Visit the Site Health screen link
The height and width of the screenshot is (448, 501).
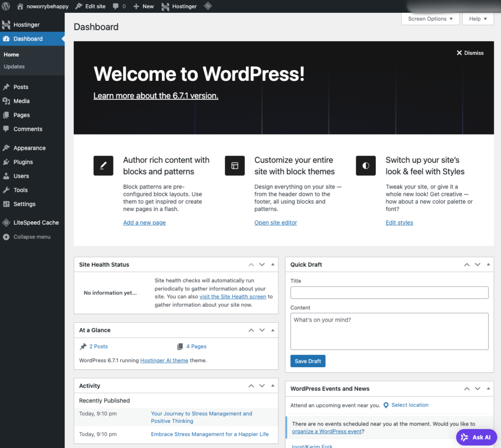tap(232, 296)
